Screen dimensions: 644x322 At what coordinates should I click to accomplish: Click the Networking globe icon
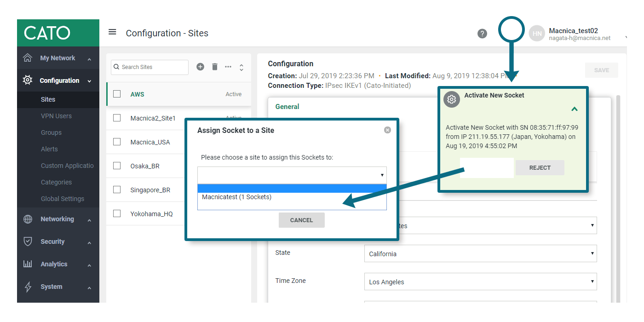click(28, 219)
